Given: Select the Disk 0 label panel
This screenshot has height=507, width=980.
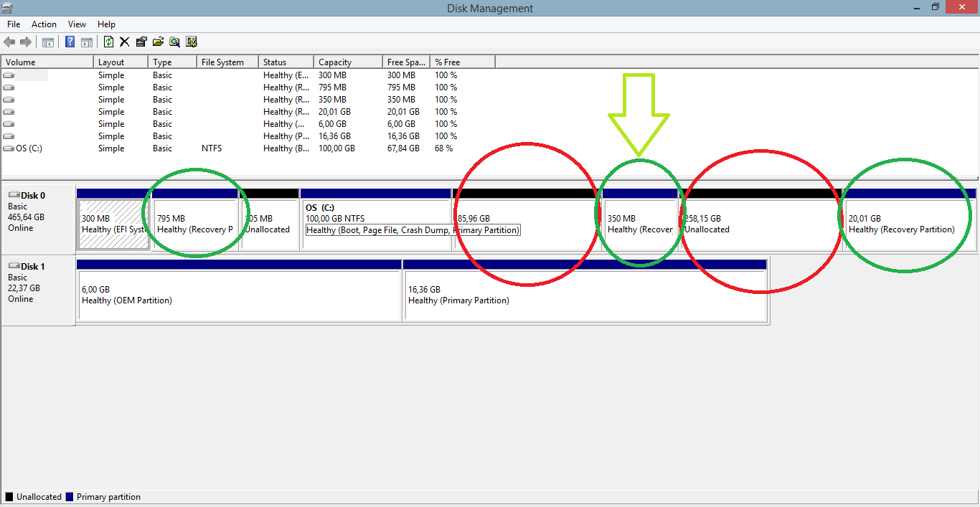Looking at the screenshot, I should pos(39,219).
